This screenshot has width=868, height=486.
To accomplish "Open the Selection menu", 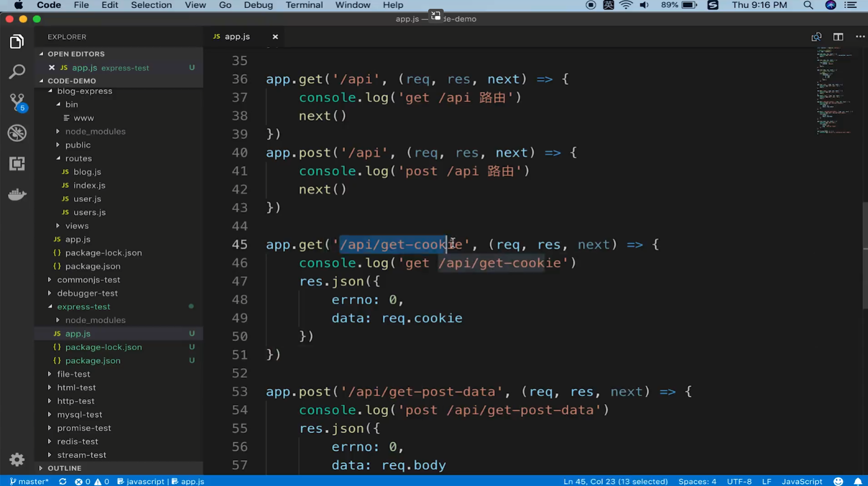I will [151, 5].
